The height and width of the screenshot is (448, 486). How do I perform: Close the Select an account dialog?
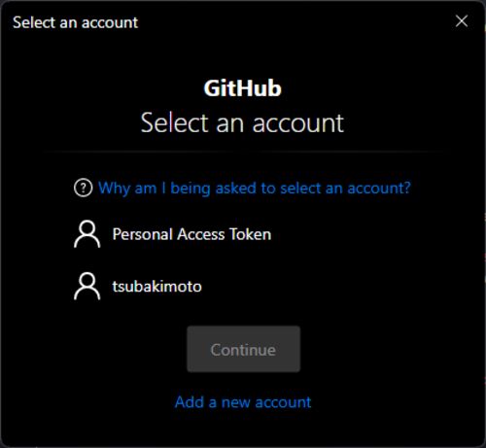[x=462, y=21]
